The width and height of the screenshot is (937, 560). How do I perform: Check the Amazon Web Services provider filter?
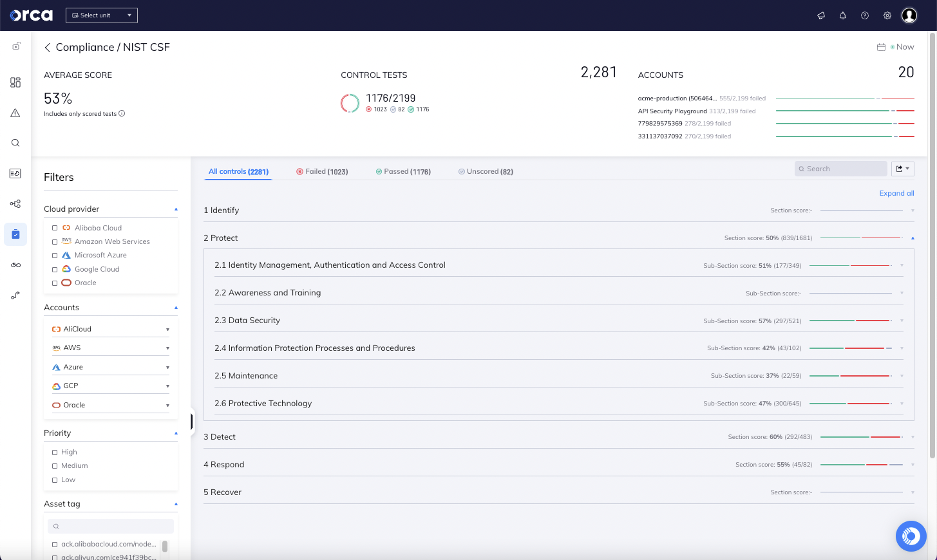click(x=55, y=241)
